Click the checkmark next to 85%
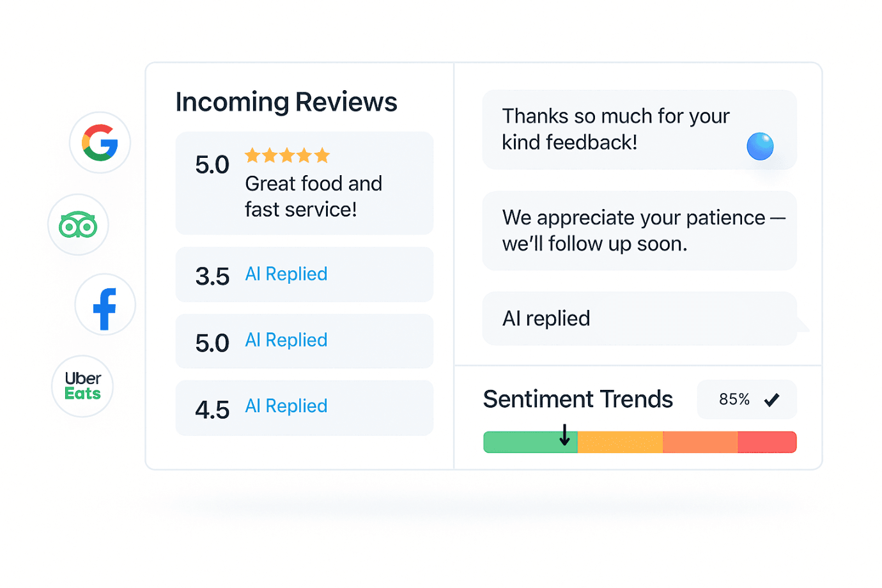This screenshot has width=882, height=588. pos(771,400)
